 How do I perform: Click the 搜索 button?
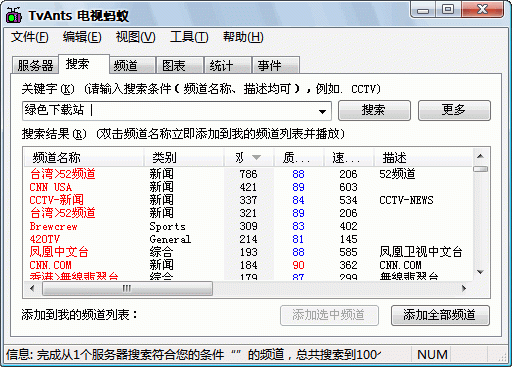coord(374,110)
